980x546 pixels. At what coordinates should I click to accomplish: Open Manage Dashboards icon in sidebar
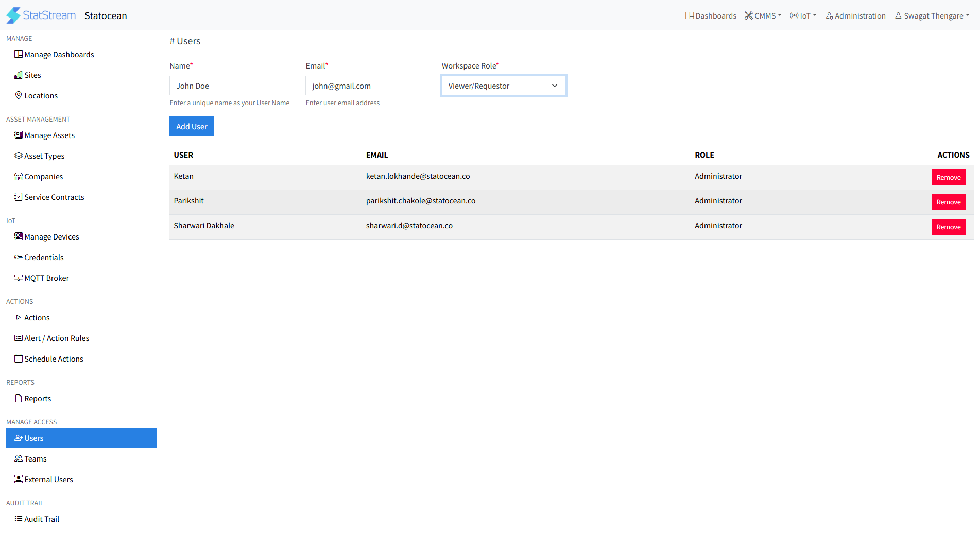pos(19,55)
